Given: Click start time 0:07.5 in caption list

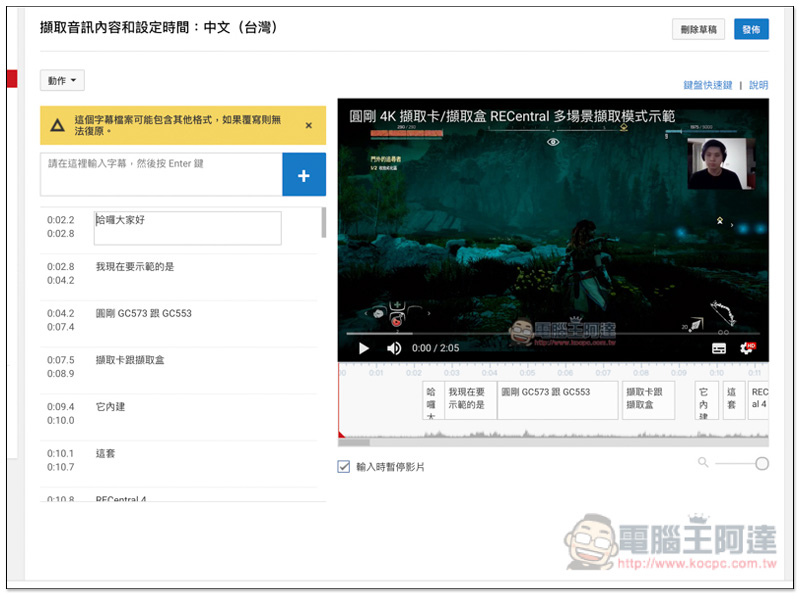Looking at the screenshot, I should [x=61, y=360].
